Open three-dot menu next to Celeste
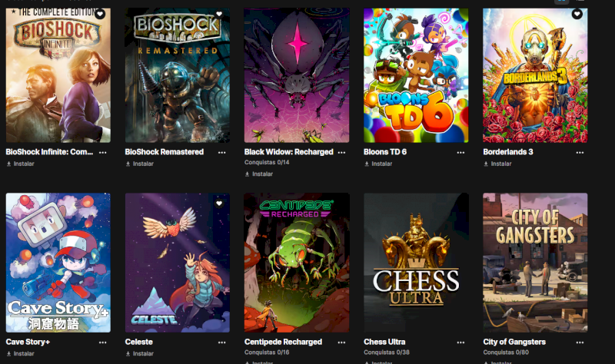 tap(222, 342)
